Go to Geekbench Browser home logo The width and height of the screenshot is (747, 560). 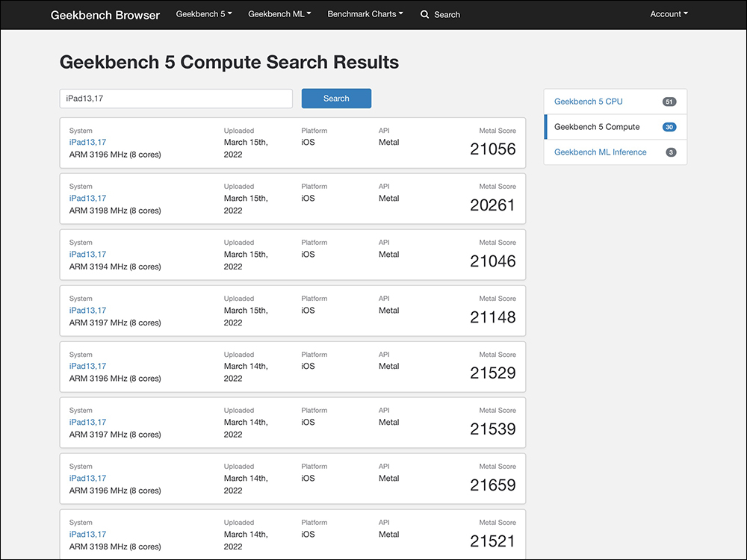click(105, 15)
